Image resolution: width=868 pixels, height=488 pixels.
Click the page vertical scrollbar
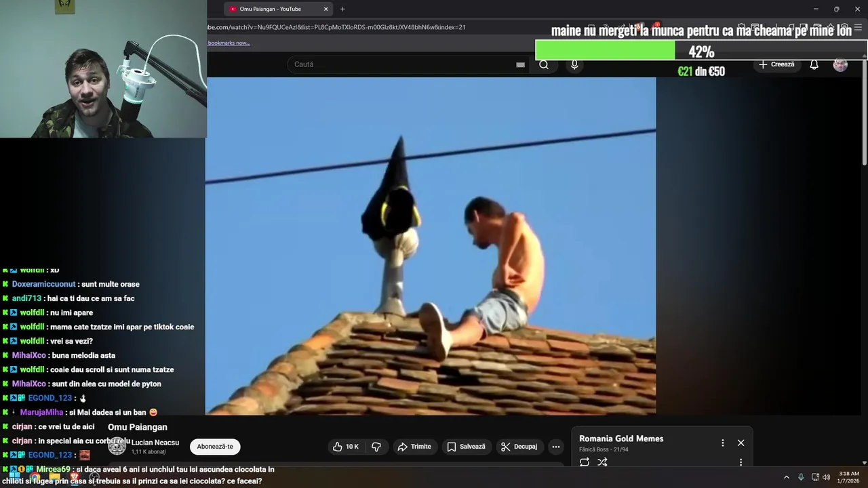click(864, 112)
